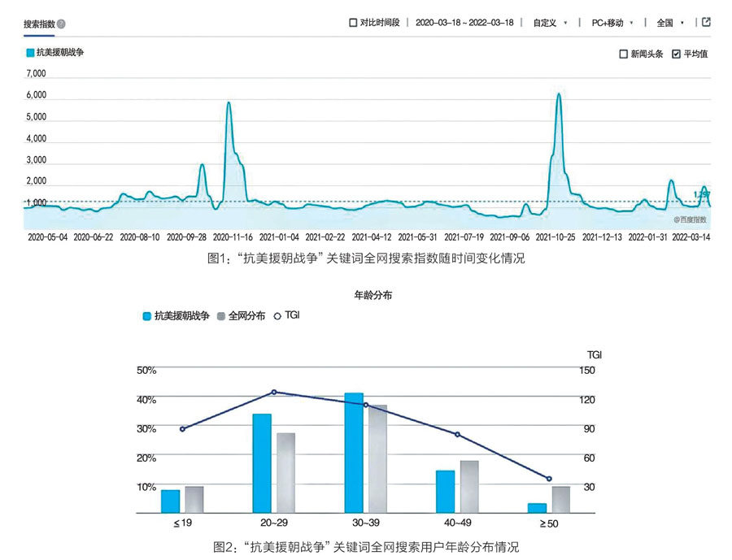Click the blue 30~39 bar in age chart
The image size is (732, 560).
[354, 452]
